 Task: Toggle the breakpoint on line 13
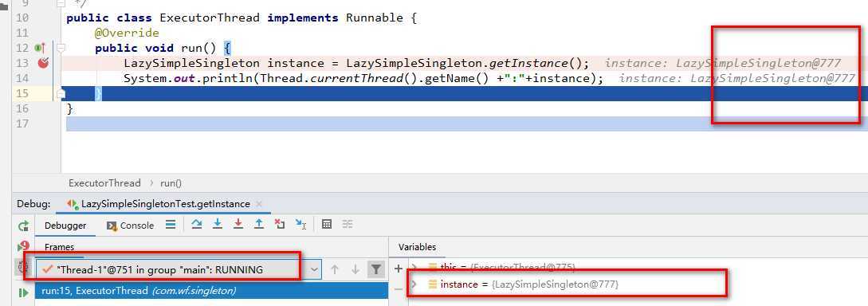point(44,62)
